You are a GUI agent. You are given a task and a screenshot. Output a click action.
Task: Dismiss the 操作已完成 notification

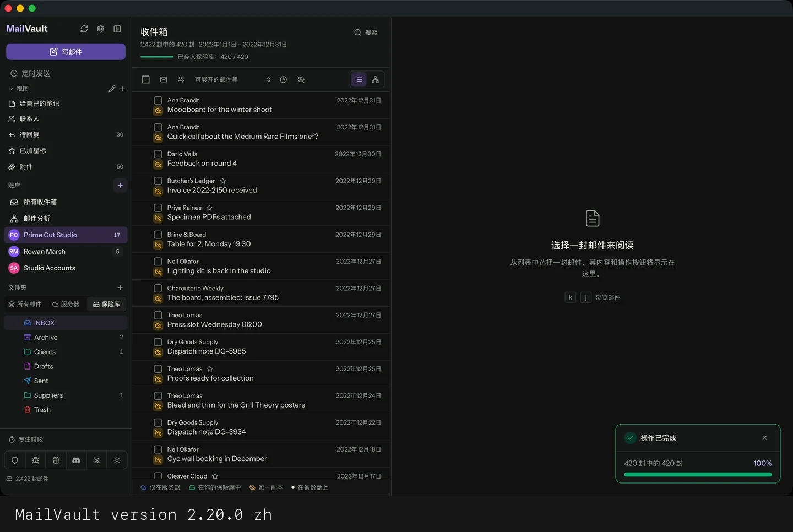[764, 438]
